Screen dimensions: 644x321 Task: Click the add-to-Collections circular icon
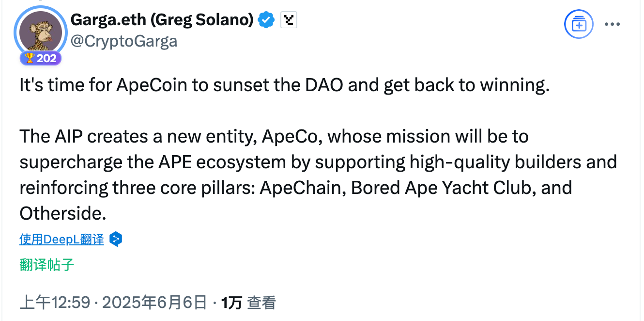579,24
